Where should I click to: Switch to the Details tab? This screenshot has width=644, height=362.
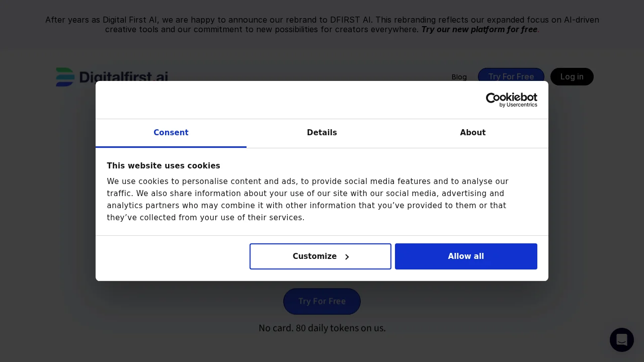point(322,133)
